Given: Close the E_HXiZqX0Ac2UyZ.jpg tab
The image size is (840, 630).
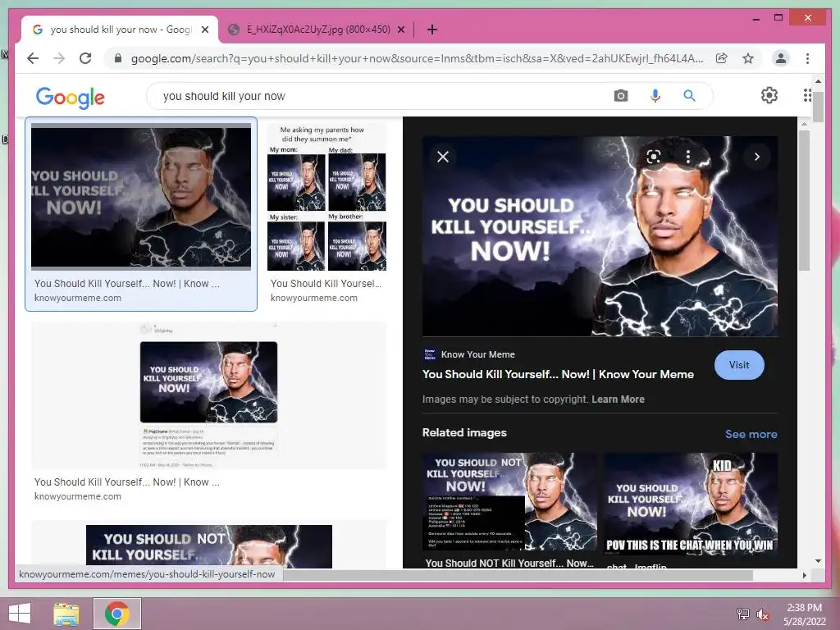Looking at the screenshot, I should [400, 30].
